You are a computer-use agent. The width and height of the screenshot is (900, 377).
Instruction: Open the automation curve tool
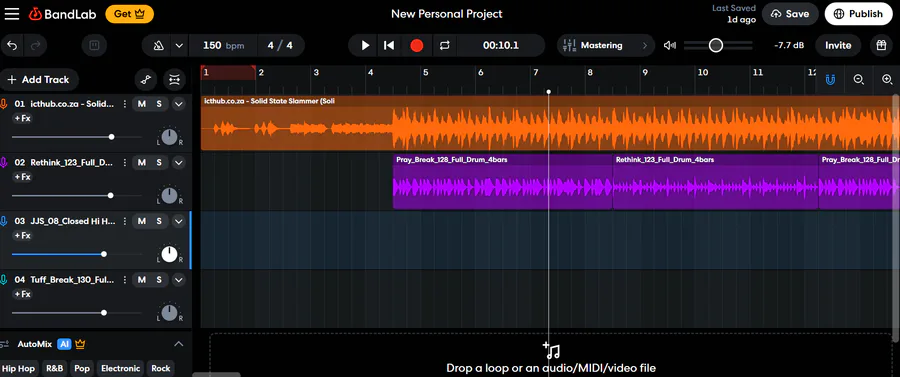(x=146, y=80)
